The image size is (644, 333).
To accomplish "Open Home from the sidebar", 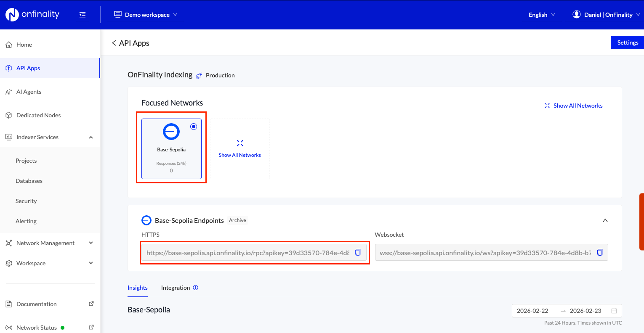I will 24,44.
